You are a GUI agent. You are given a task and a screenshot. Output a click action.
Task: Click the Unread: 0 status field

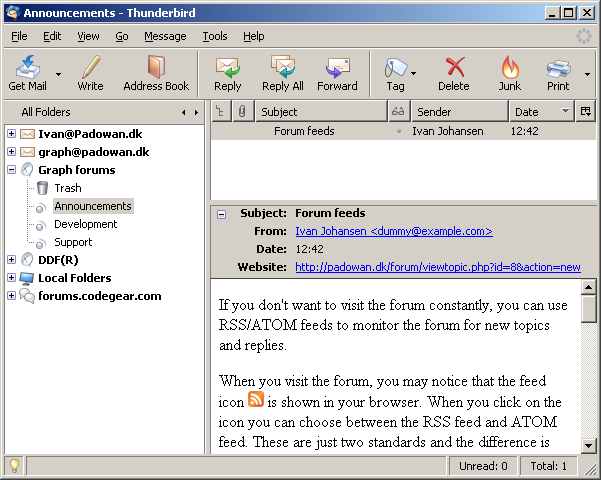[x=483, y=466]
